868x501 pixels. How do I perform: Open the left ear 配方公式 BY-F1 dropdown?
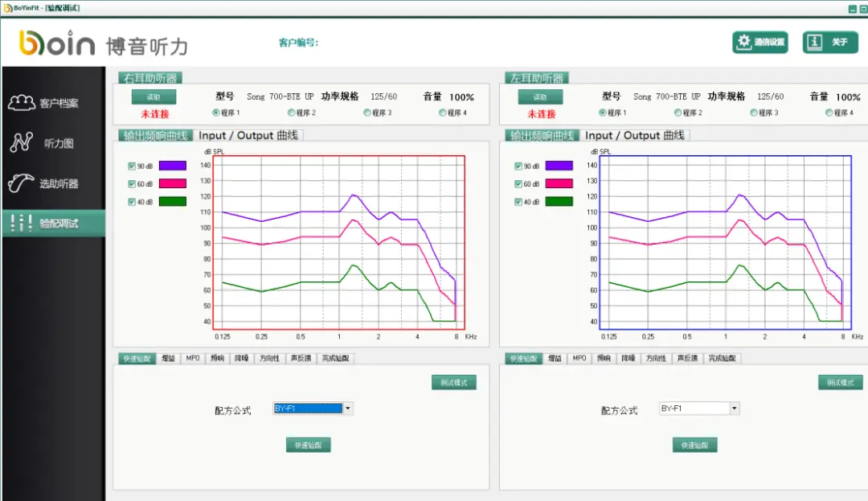[734, 409]
